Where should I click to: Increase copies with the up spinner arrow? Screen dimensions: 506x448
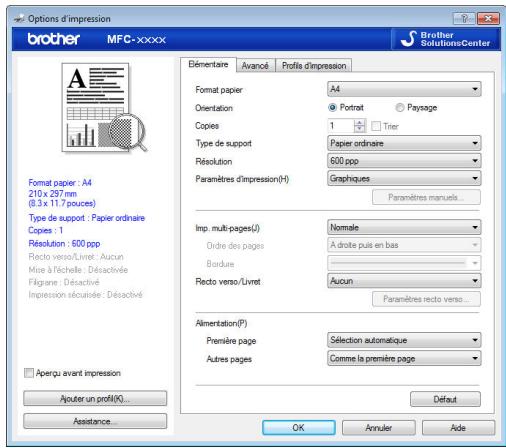pyautogui.click(x=359, y=123)
